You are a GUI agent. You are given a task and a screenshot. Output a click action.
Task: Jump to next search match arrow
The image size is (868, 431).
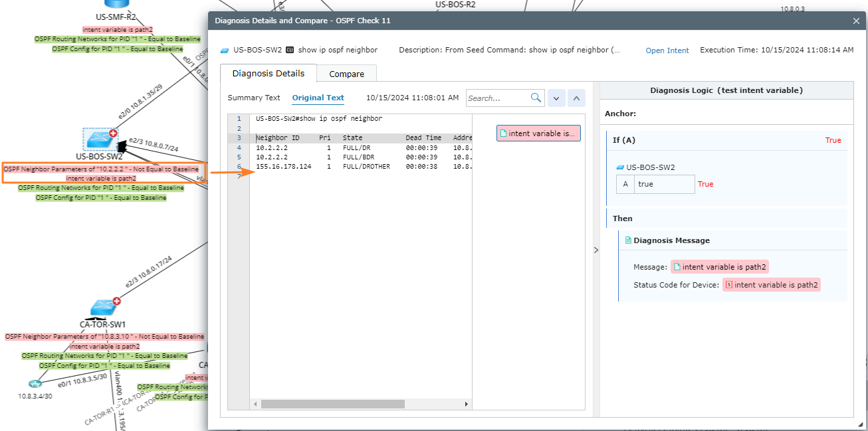pos(557,98)
